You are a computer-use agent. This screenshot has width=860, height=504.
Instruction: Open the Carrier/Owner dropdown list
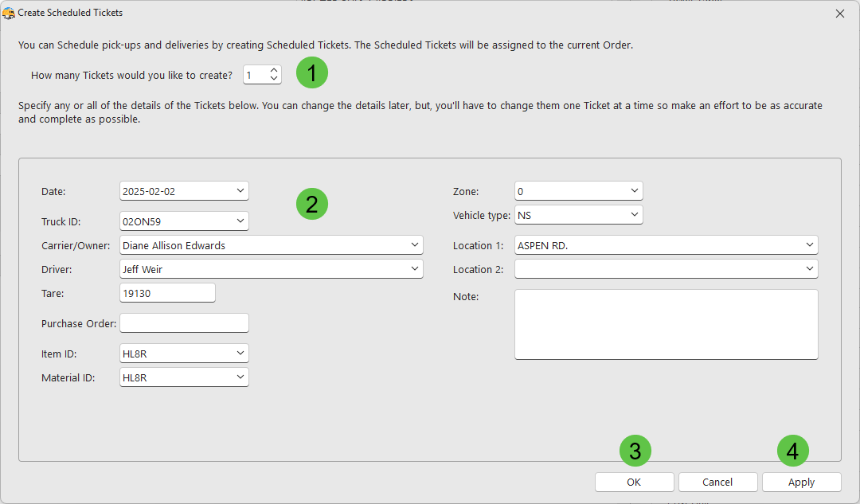click(415, 245)
